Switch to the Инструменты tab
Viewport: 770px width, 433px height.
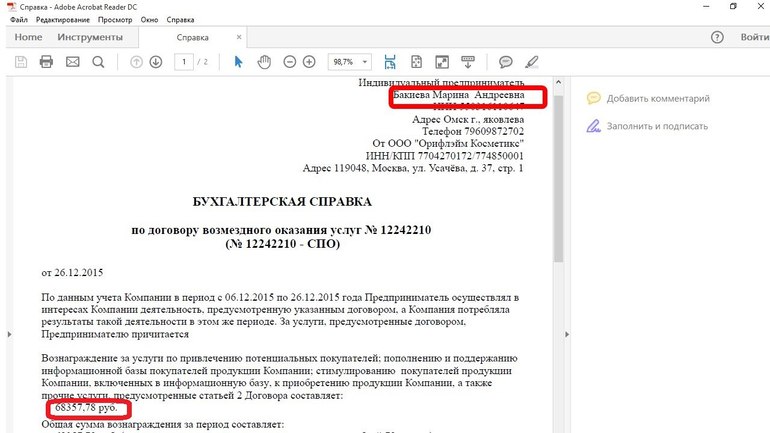pyautogui.click(x=90, y=37)
